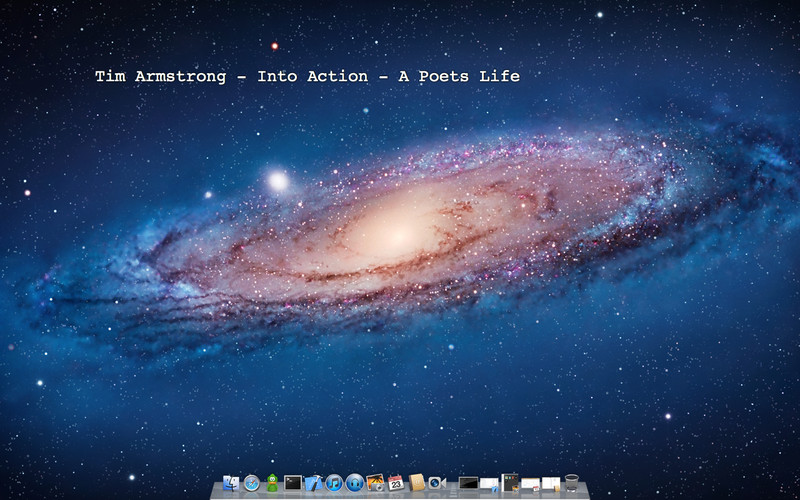This screenshot has width=800, height=500.
Task: Open the blue headphones app in dock
Action: pyautogui.click(x=355, y=483)
